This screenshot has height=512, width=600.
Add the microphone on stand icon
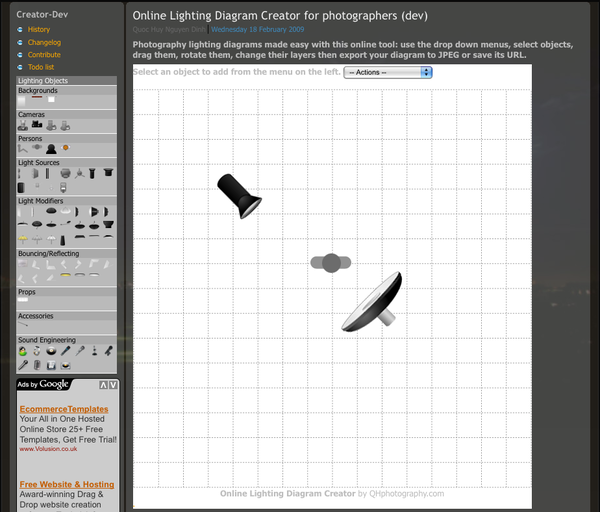tap(94, 351)
